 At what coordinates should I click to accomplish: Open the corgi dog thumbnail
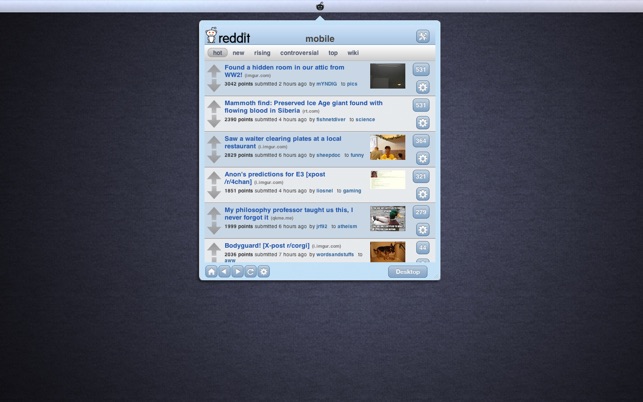pos(388,252)
